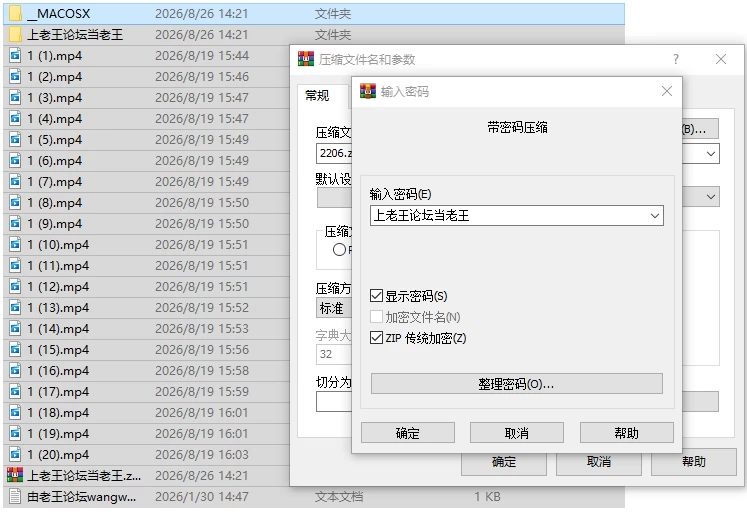Click the help question mark in 压缩文件名和参数 dialog
This screenshot has height=523, width=747.
point(676,59)
